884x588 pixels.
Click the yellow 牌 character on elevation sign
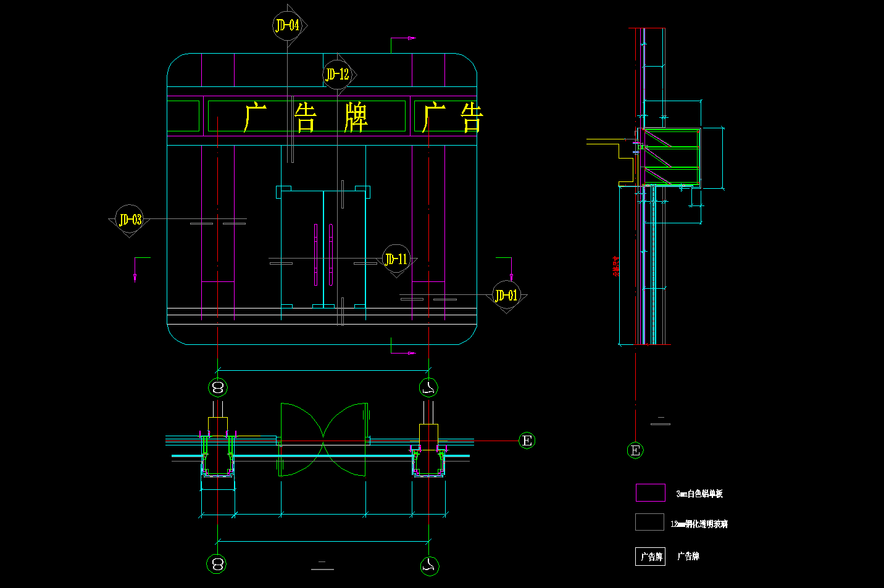point(356,117)
